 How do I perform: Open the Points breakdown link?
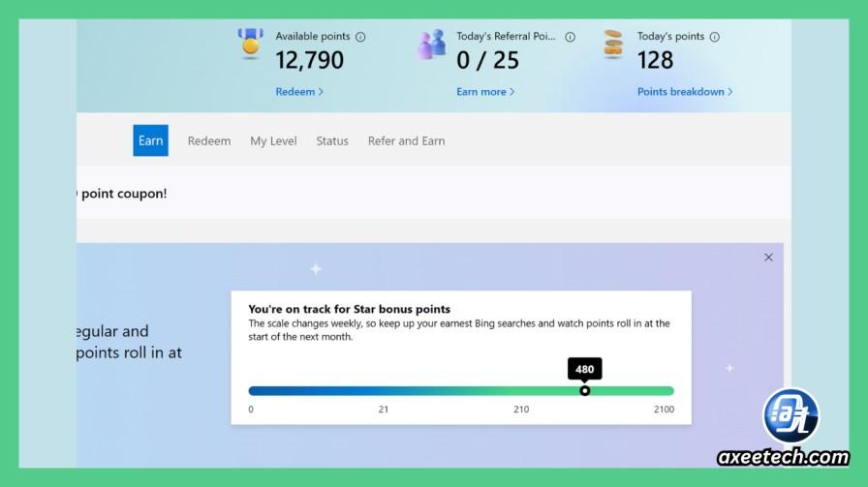tap(685, 92)
